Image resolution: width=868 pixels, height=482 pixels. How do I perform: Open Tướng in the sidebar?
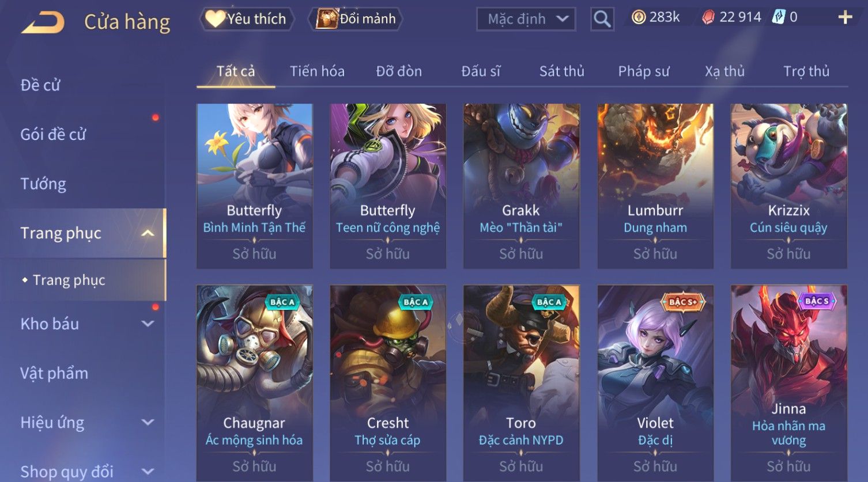[x=43, y=184]
